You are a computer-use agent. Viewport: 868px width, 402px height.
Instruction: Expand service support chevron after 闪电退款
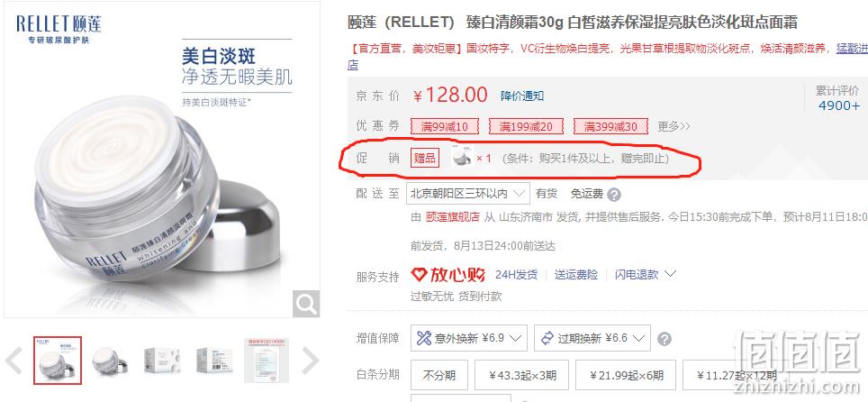[x=670, y=274]
